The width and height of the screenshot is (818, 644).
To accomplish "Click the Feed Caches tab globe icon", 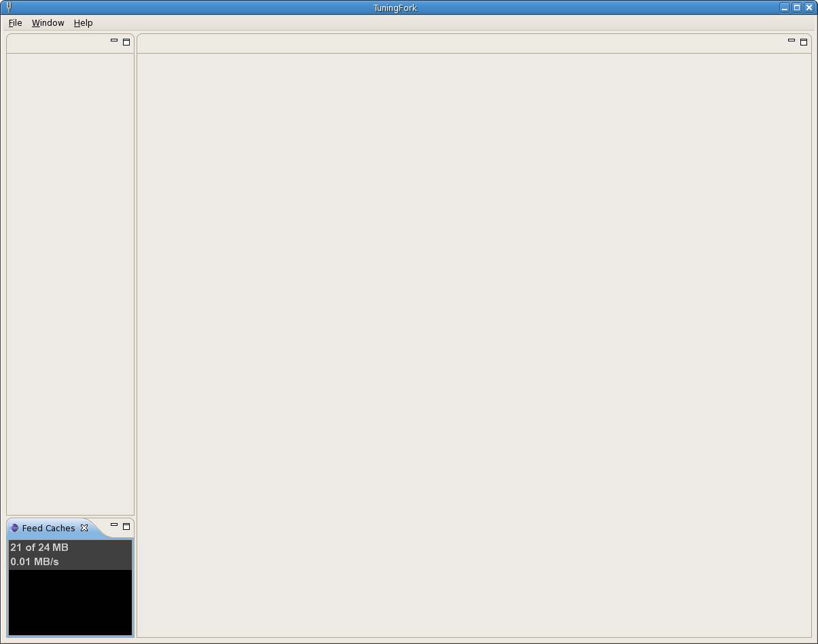I will 15,528.
